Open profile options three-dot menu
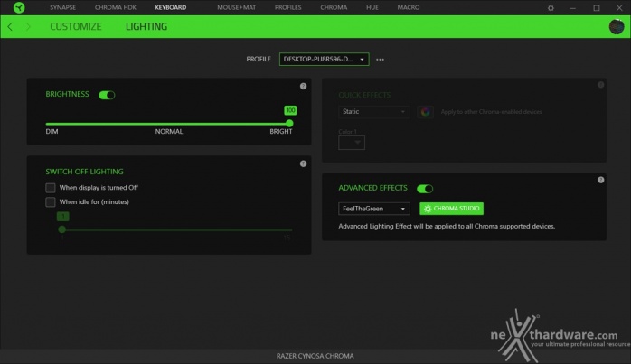The width and height of the screenshot is (631, 364). (380, 60)
